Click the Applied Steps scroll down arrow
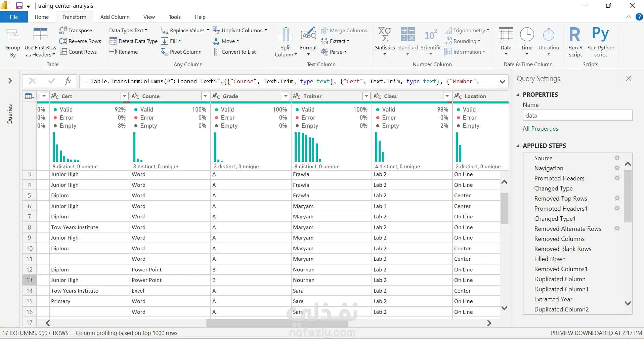Image resolution: width=644 pixels, height=339 pixels. pyautogui.click(x=628, y=303)
